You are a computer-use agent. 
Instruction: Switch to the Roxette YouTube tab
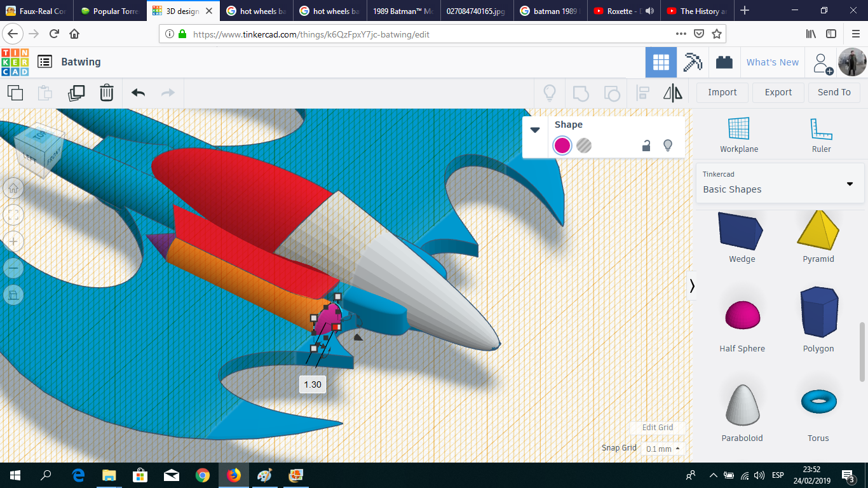coord(624,11)
